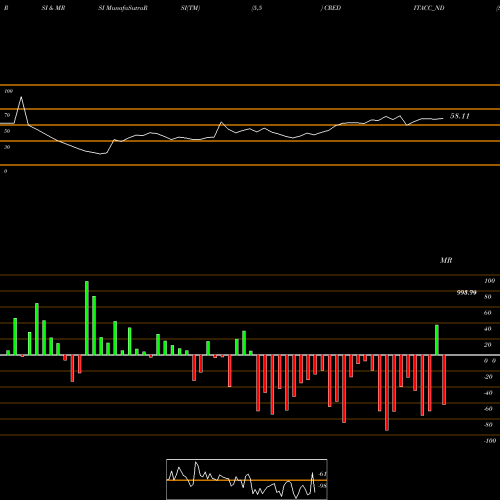
Task: Click the 'SI & MR' header text
Action: tap(53, 8)
